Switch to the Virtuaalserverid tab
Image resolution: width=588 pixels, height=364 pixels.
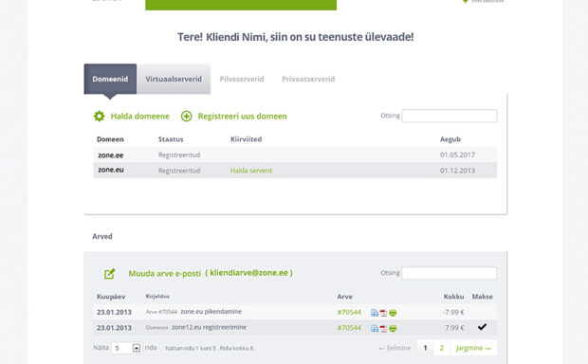click(x=174, y=79)
